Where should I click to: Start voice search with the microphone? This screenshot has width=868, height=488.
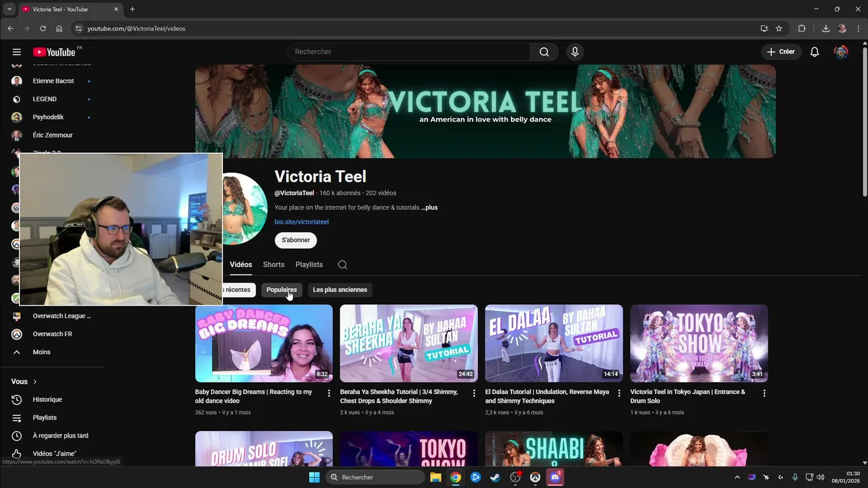tap(575, 52)
